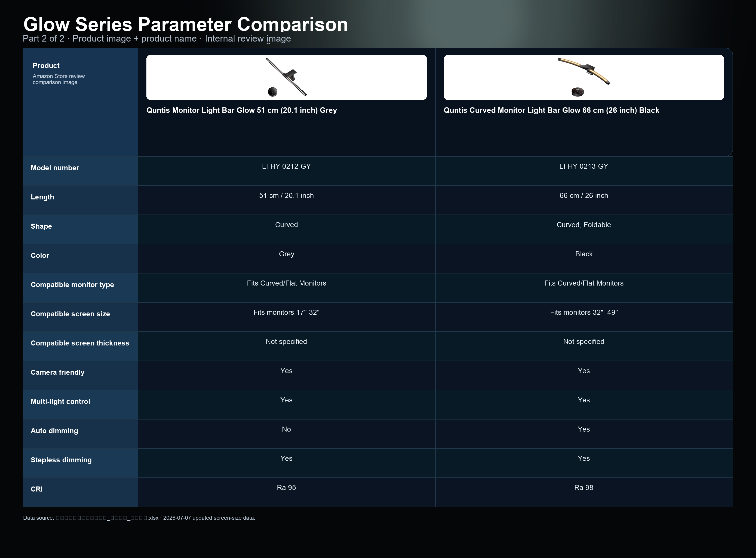Select Multi-light control "Yes" for grey model

pos(286,400)
